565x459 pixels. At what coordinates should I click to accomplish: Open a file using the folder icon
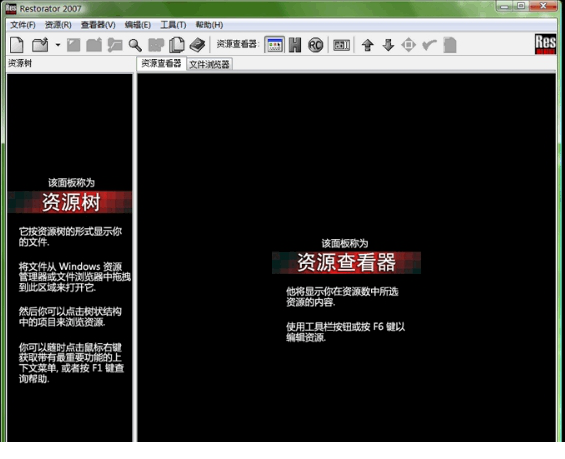tap(40, 45)
